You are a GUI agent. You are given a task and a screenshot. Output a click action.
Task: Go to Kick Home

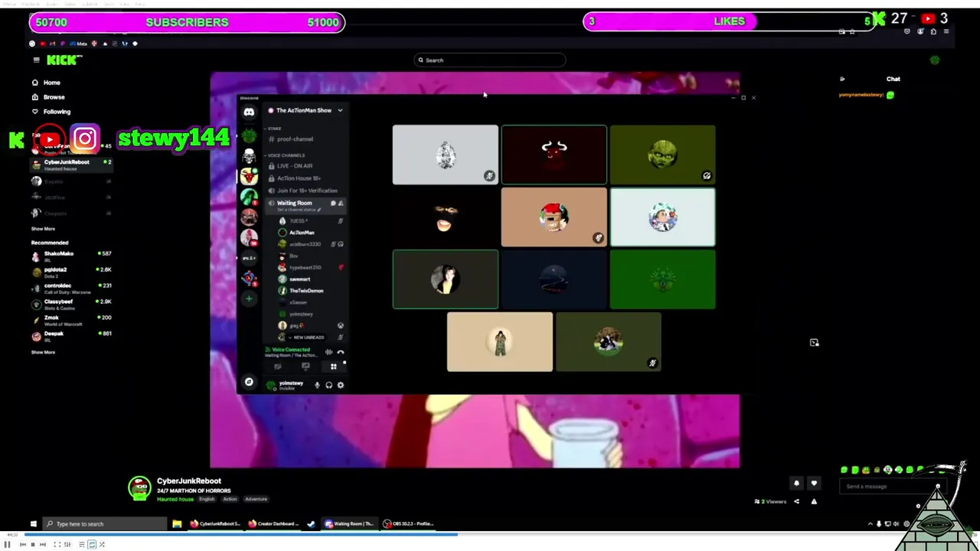(x=46, y=83)
